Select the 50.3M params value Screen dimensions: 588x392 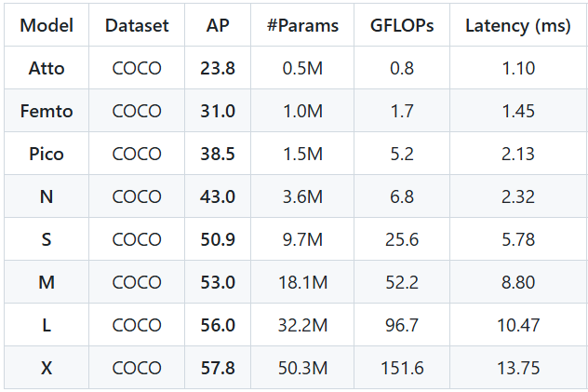point(302,368)
